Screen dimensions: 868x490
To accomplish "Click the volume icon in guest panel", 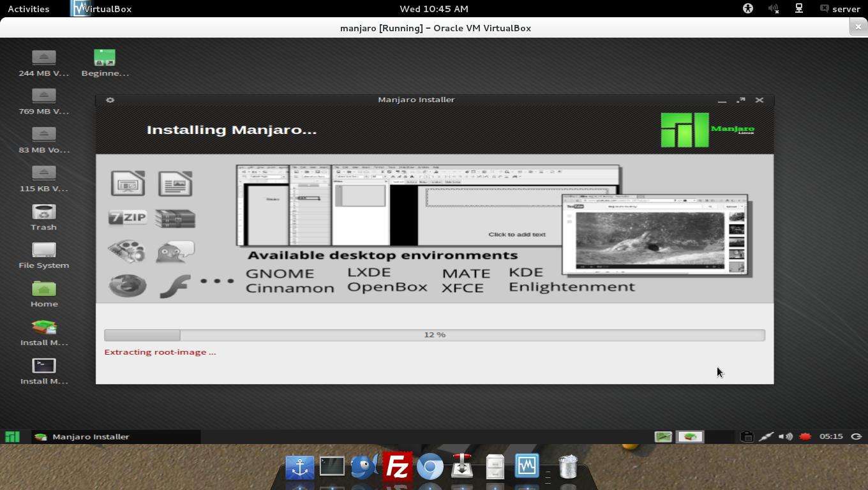I will [786, 437].
